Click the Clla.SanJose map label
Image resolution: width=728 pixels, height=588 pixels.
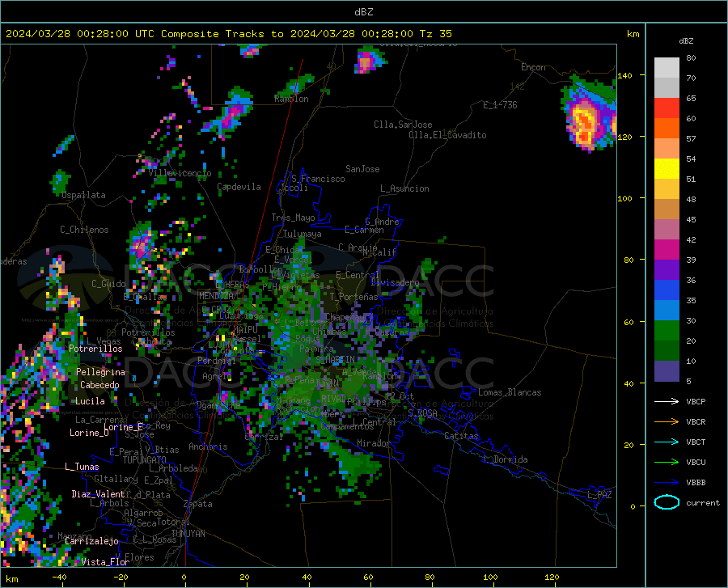[403, 125]
